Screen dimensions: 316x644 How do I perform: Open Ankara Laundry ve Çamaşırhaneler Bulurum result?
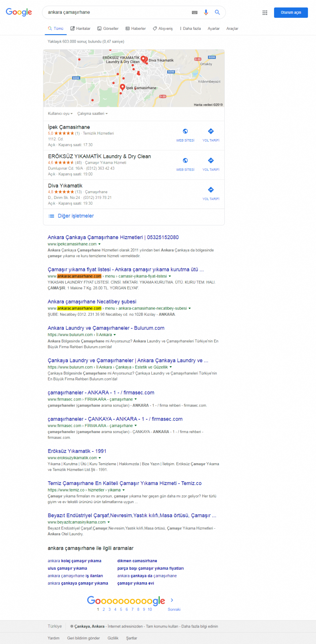(106, 328)
